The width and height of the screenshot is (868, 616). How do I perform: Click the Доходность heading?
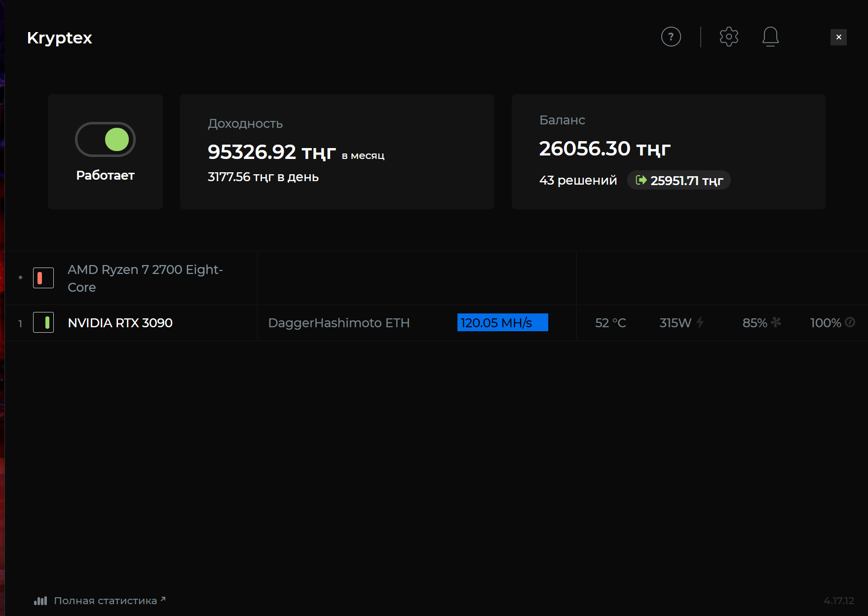click(245, 123)
